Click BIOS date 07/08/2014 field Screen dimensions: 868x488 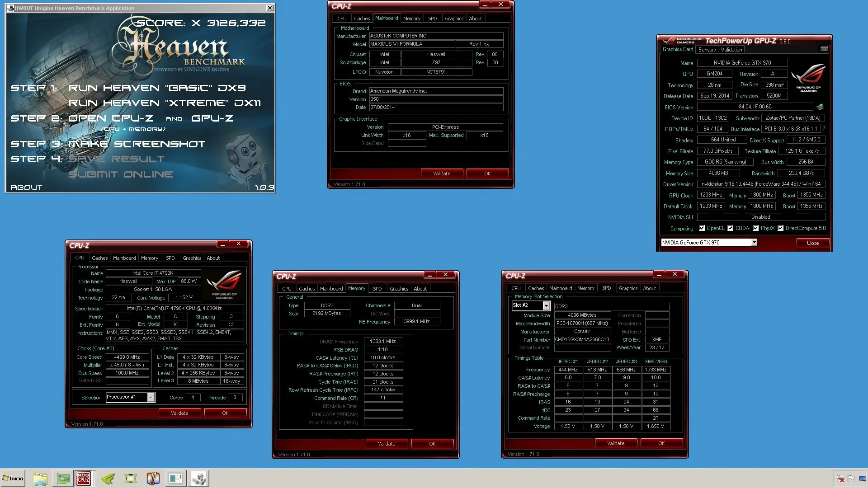pos(436,107)
